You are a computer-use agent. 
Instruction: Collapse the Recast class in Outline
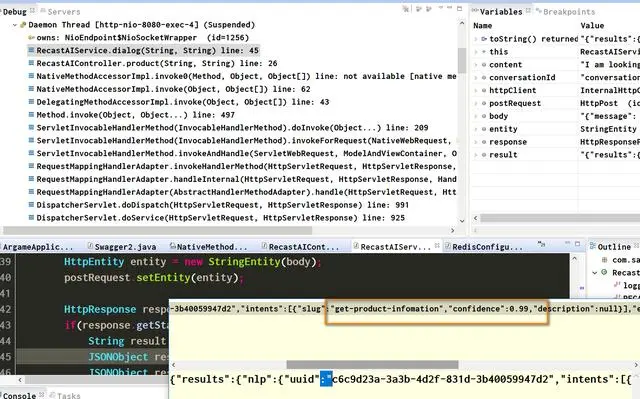click(x=595, y=273)
